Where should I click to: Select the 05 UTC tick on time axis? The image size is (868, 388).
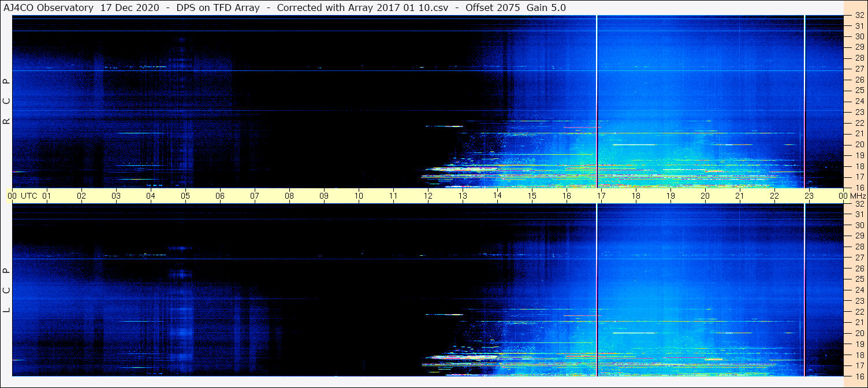tap(185, 196)
